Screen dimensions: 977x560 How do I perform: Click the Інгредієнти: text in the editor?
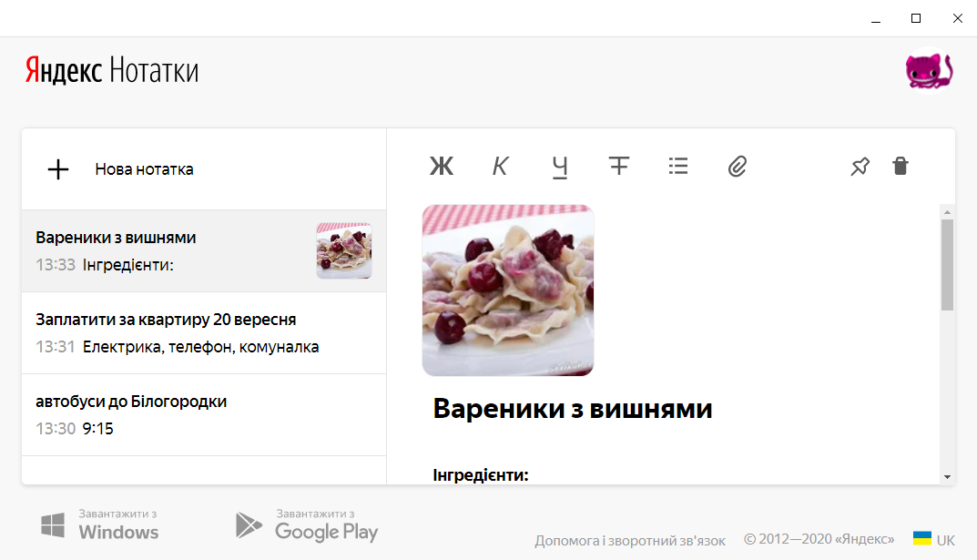click(481, 475)
